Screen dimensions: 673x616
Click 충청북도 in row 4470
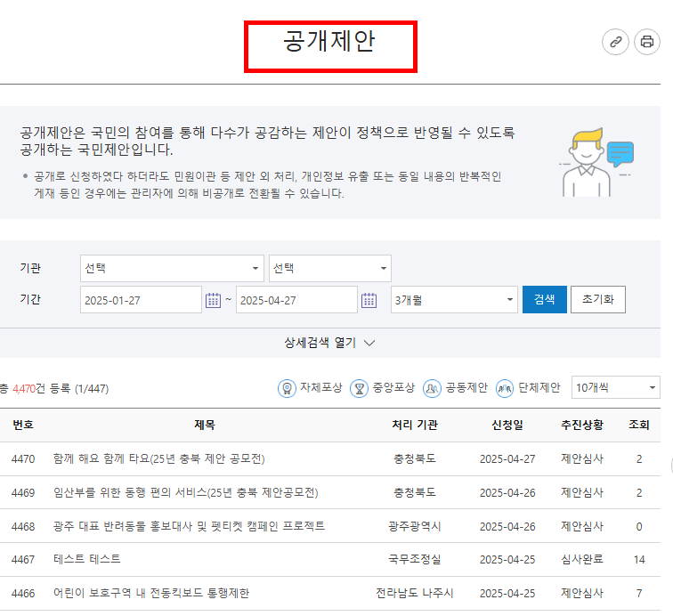[415, 458]
